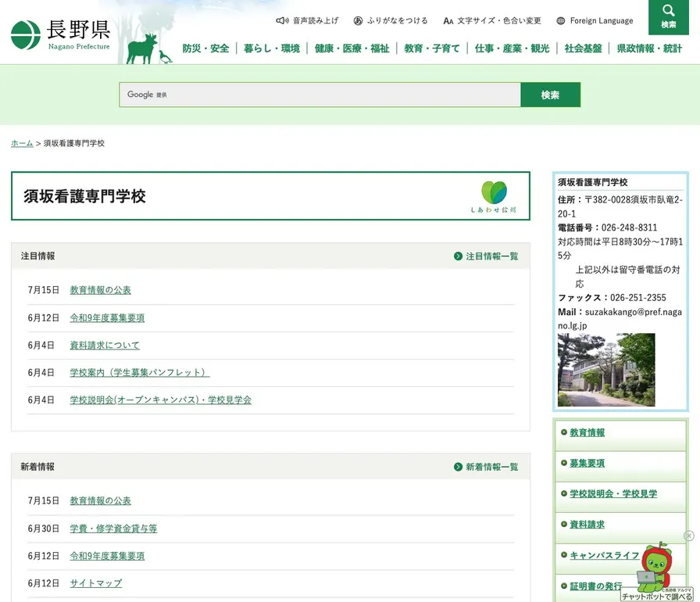Open 暮らし・環境 menu
700x602 pixels.
pyautogui.click(x=271, y=48)
